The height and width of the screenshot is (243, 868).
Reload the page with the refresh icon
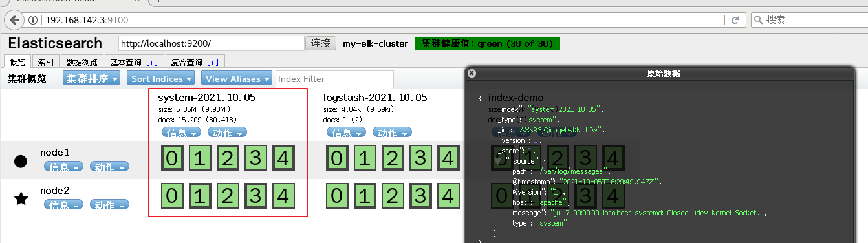pyautogui.click(x=735, y=20)
